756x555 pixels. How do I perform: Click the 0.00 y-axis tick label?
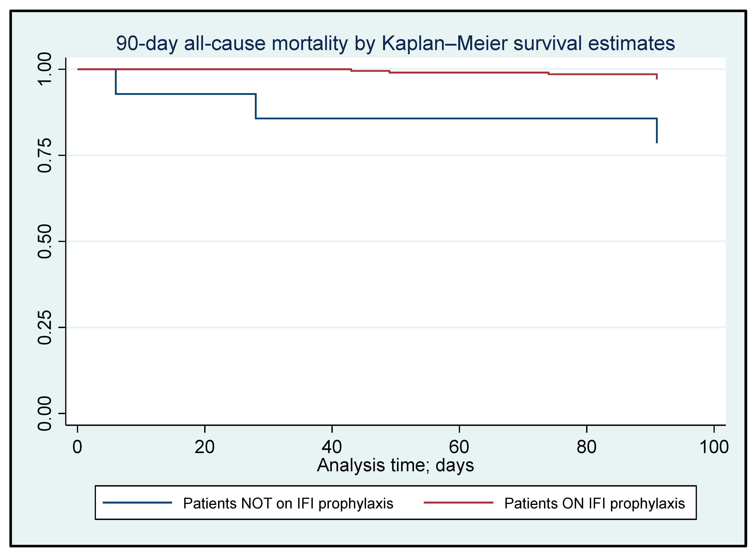point(45,413)
